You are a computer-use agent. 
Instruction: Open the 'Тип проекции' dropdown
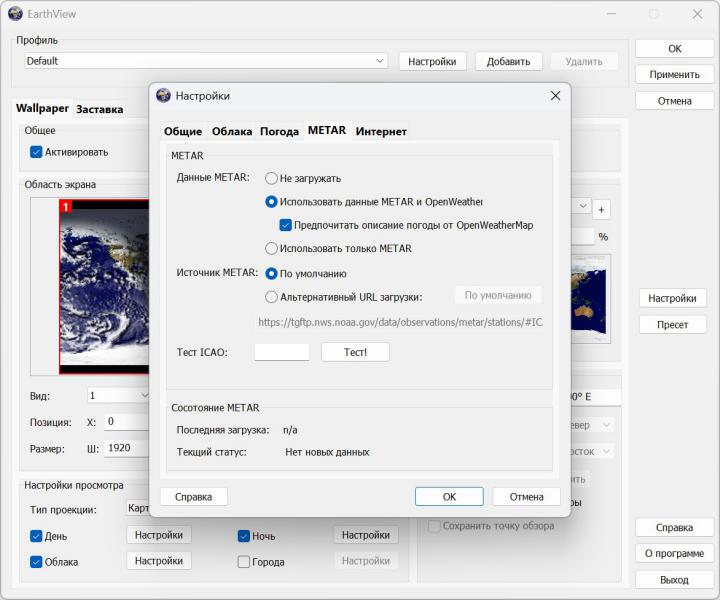click(137, 509)
